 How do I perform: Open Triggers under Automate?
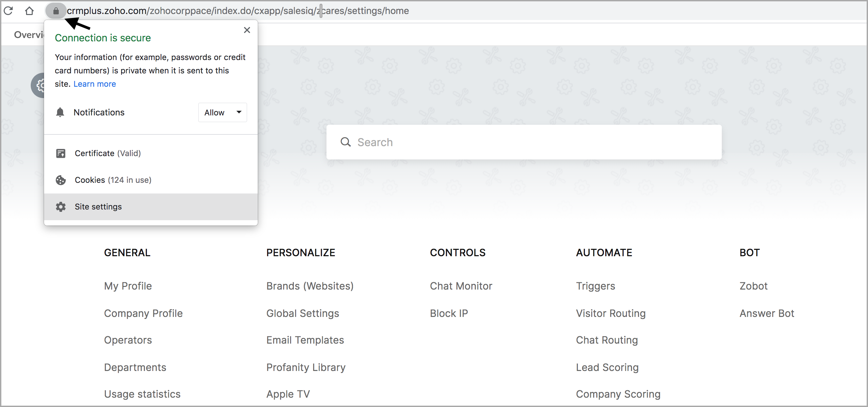tap(595, 286)
